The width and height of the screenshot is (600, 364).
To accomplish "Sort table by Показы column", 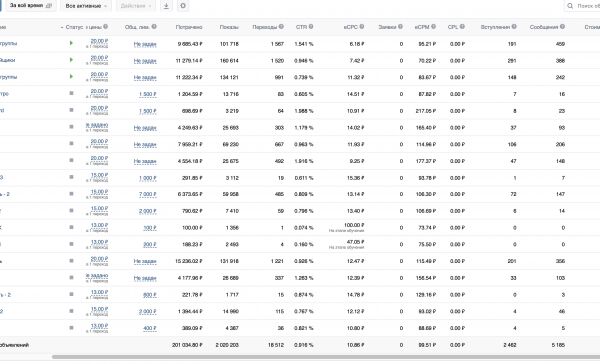I will click(229, 27).
